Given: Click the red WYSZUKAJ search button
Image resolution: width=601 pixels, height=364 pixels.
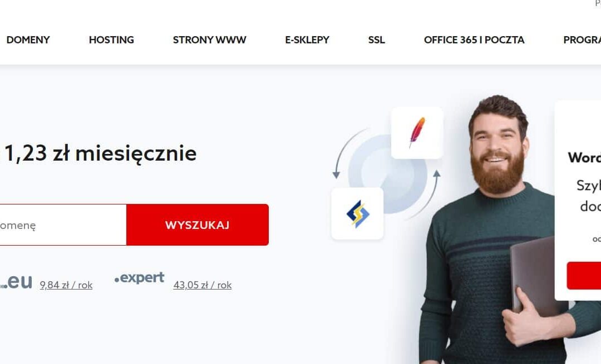Looking at the screenshot, I should point(198,225).
